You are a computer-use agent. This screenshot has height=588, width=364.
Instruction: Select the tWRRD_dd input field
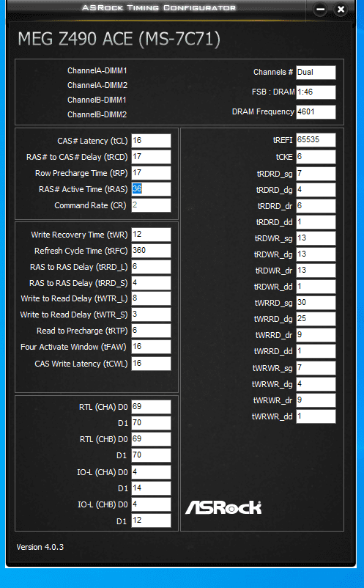tap(316, 351)
